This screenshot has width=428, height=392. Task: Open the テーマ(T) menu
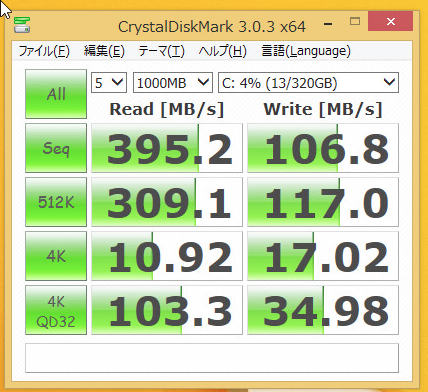click(161, 51)
